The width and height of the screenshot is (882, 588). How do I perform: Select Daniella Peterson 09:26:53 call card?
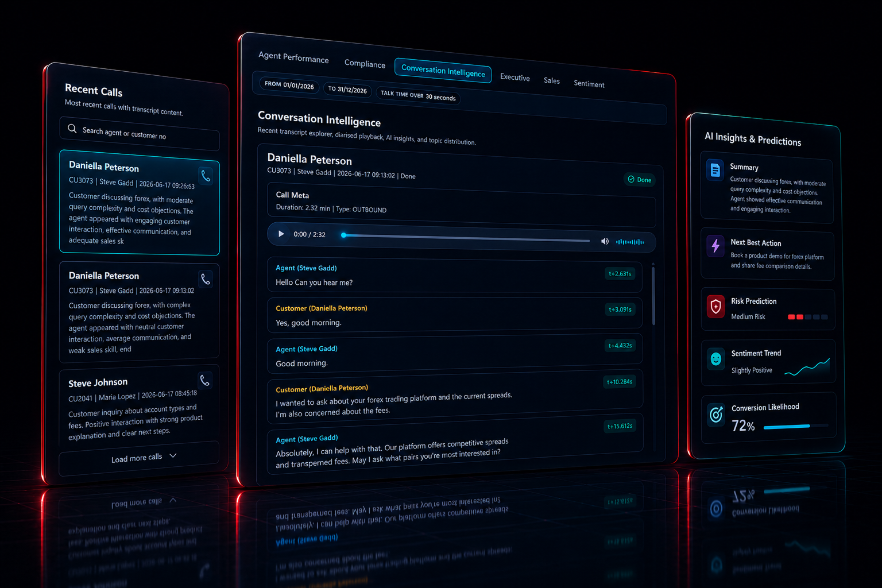pyautogui.click(x=140, y=202)
